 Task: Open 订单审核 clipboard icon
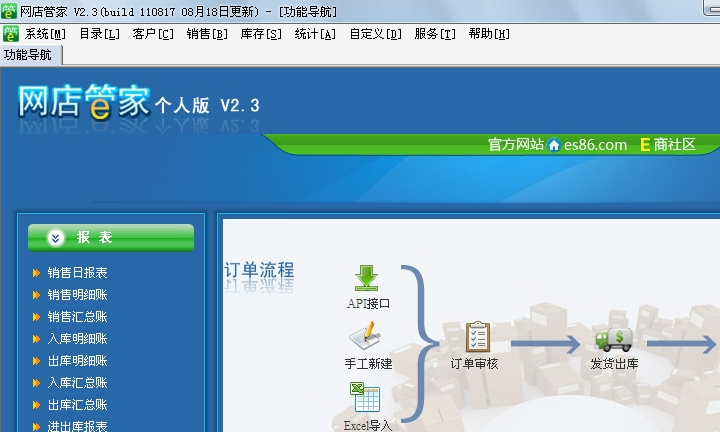coord(478,337)
